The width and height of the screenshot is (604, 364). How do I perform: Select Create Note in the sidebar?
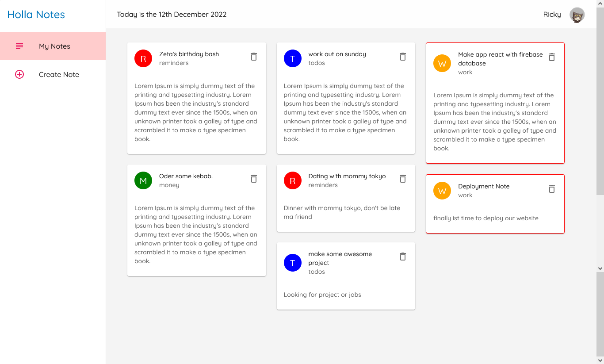(x=59, y=74)
